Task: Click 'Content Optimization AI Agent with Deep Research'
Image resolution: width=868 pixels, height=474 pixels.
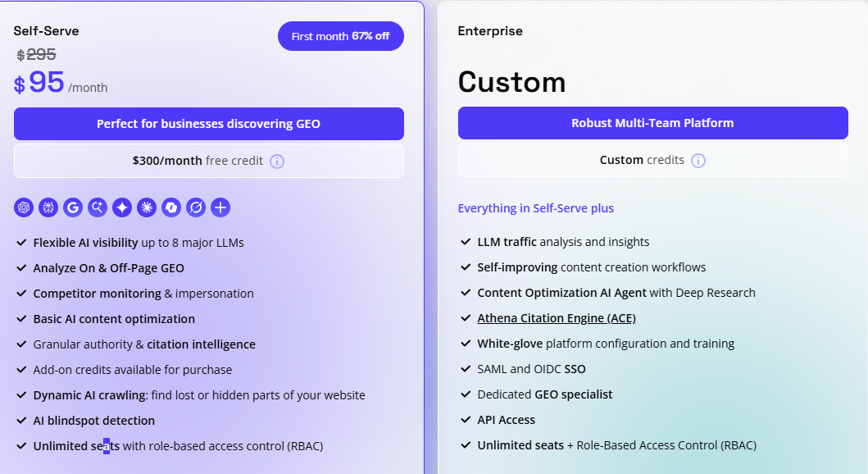Action: [x=616, y=293]
